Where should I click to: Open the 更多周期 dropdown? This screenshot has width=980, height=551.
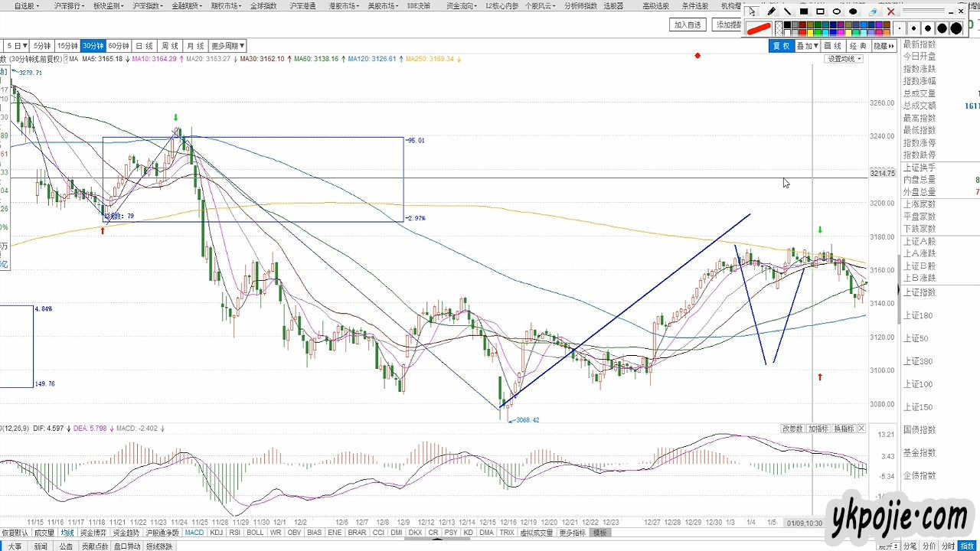click(x=227, y=46)
